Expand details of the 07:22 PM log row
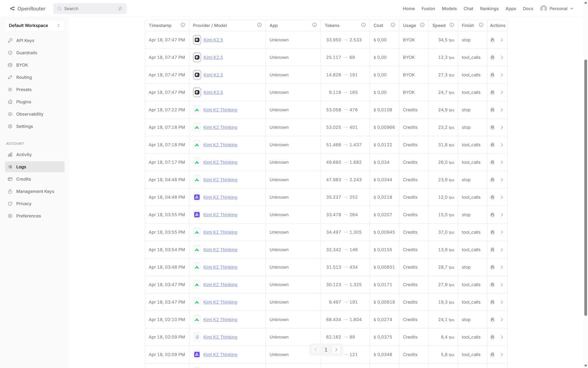This screenshot has width=588, height=368. 502,110
